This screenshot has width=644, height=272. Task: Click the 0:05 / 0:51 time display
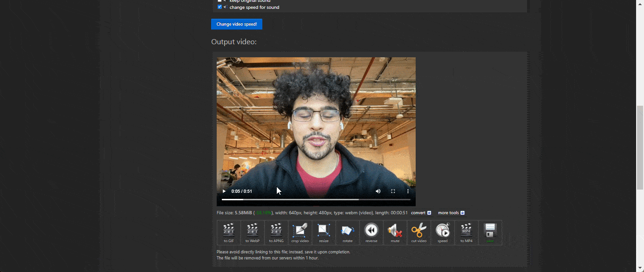tap(242, 191)
